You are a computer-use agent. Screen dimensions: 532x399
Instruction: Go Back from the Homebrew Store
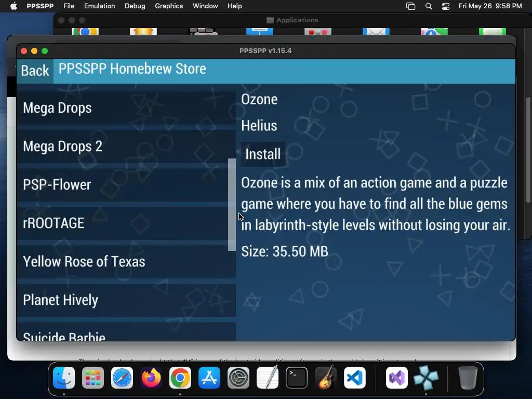pos(35,71)
